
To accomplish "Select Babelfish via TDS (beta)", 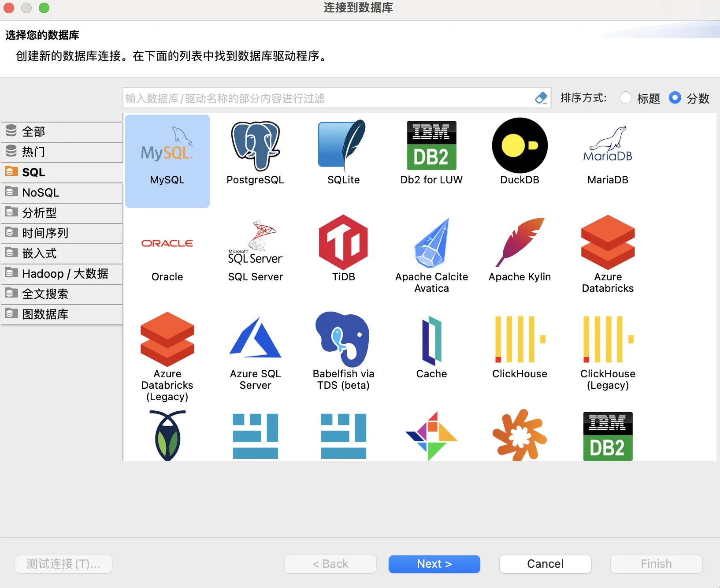I will point(344,352).
